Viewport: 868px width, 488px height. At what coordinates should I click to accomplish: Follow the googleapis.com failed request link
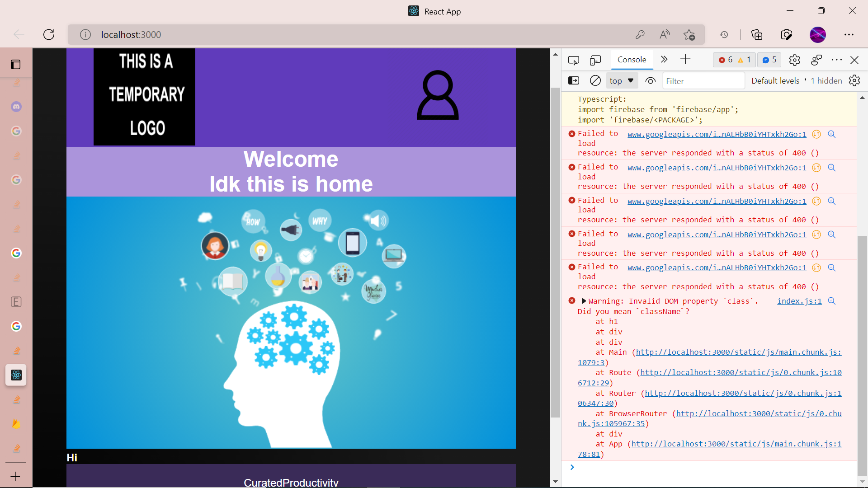(x=717, y=134)
